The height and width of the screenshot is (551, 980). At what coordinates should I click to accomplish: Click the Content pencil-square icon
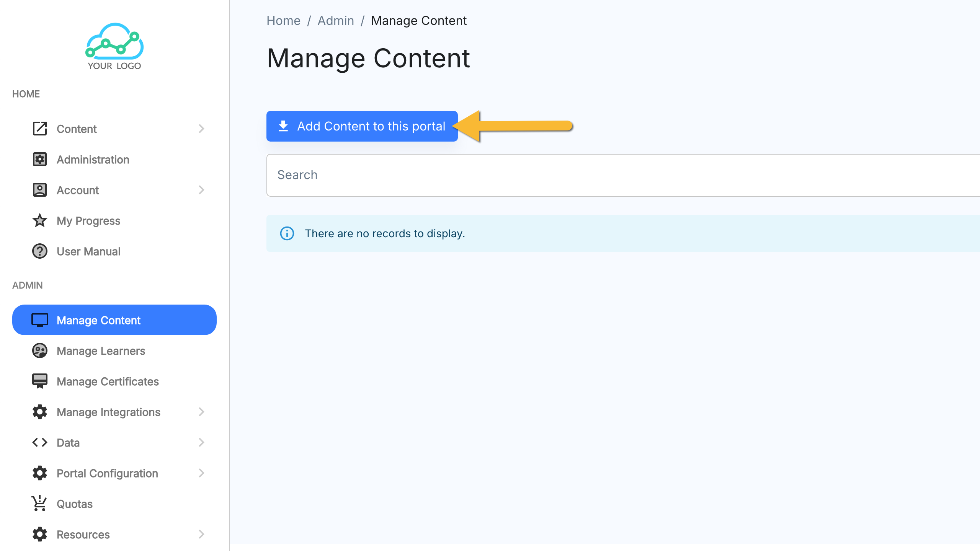[39, 129]
